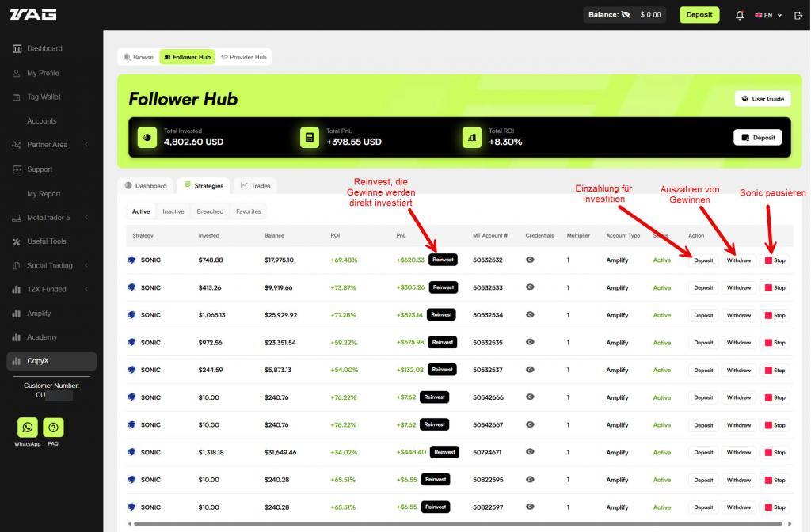Click the logout icon in header

click(798, 15)
